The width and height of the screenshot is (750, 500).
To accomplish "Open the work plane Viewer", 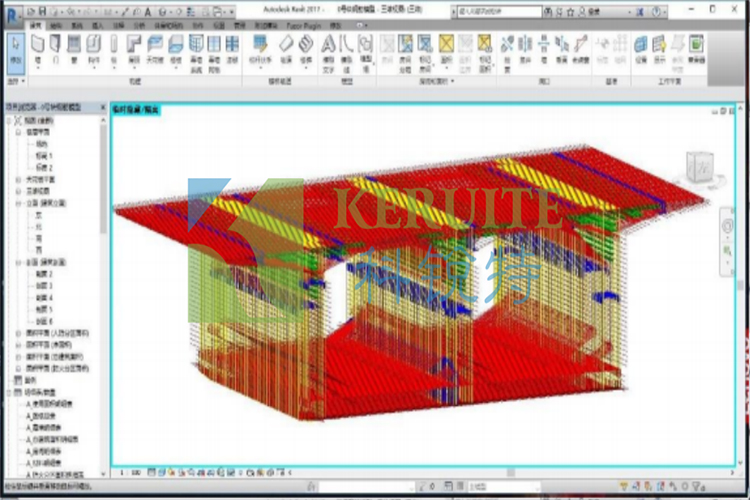I will pyautogui.click(x=696, y=50).
